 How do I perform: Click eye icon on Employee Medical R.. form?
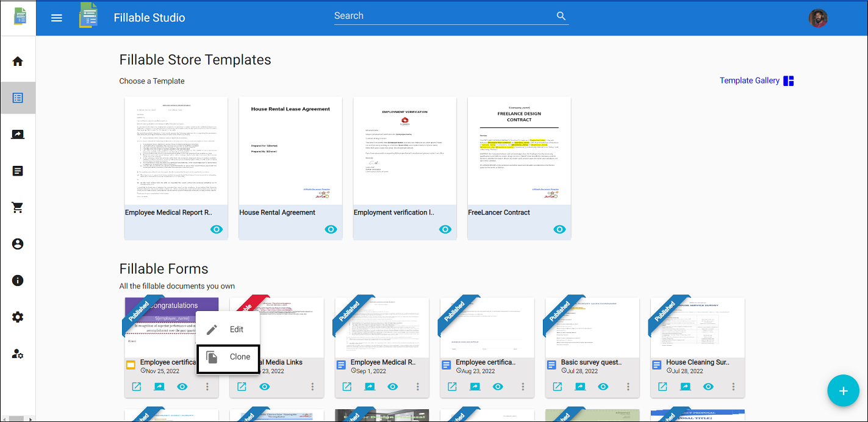pos(393,387)
